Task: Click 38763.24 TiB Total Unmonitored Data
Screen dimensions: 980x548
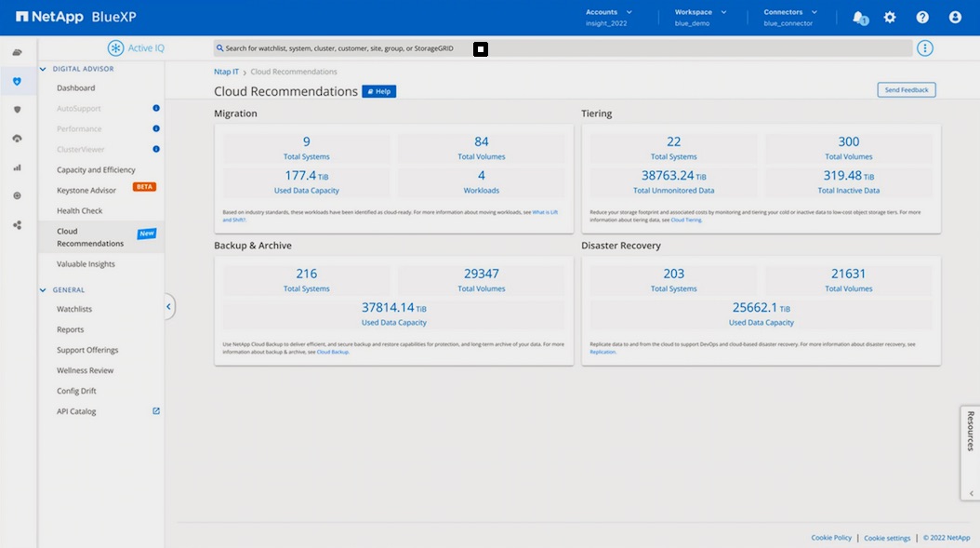Action: click(674, 182)
